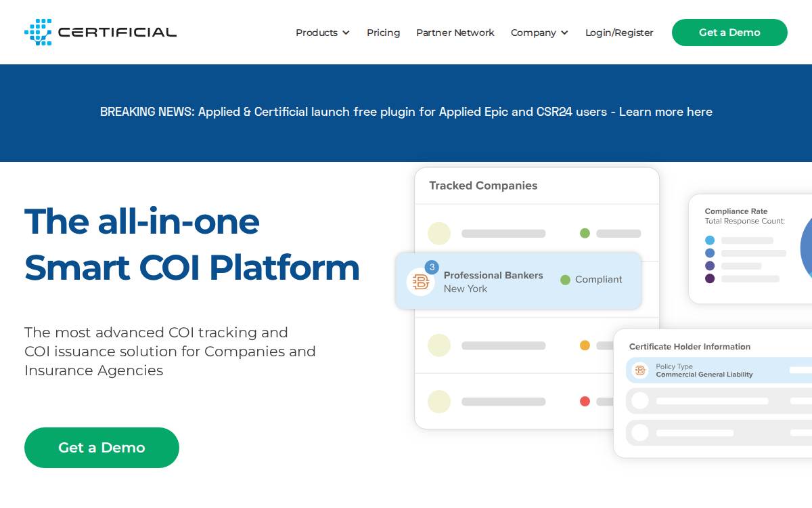The height and width of the screenshot is (508, 812).
Task: Click the CERTIFICIAL wordmark
Action: click(117, 33)
